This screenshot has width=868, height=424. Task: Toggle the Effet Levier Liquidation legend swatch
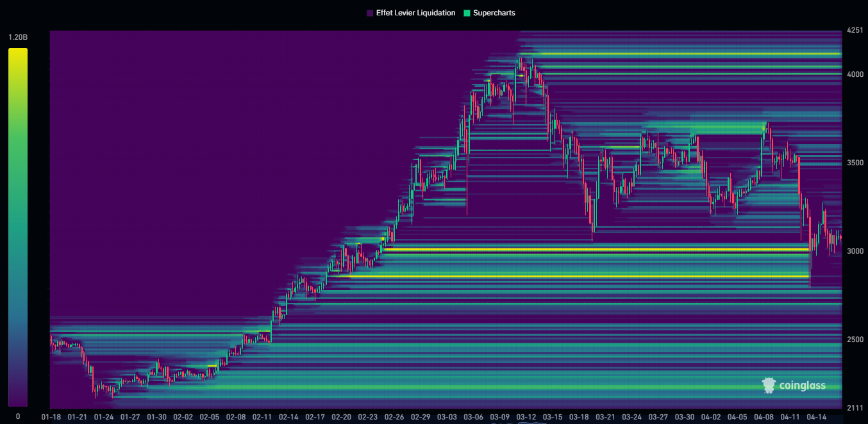[370, 13]
